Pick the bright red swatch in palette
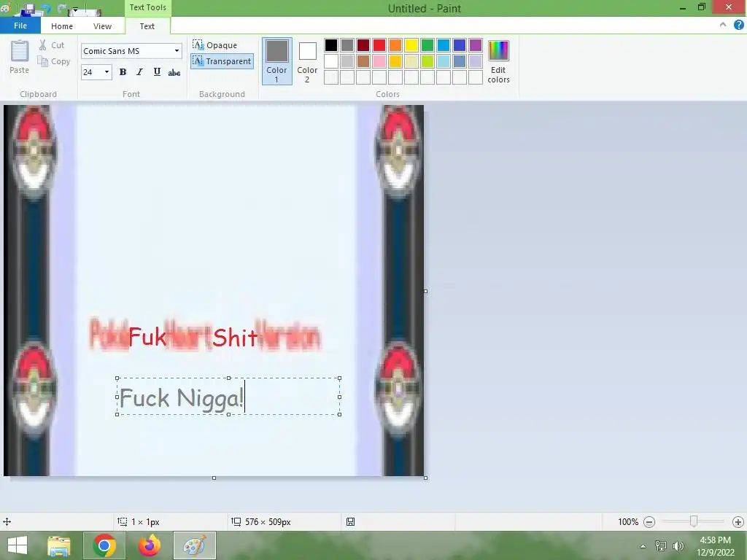This screenshot has width=747, height=560. click(x=379, y=45)
